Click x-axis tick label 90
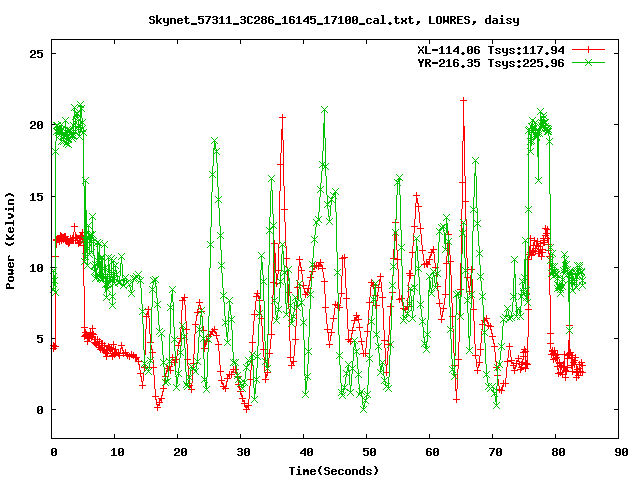This screenshot has height=480, width=640. point(622,452)
